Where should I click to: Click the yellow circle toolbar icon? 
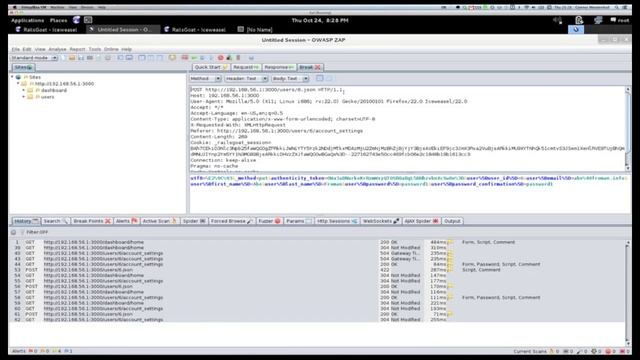point(172,58)
